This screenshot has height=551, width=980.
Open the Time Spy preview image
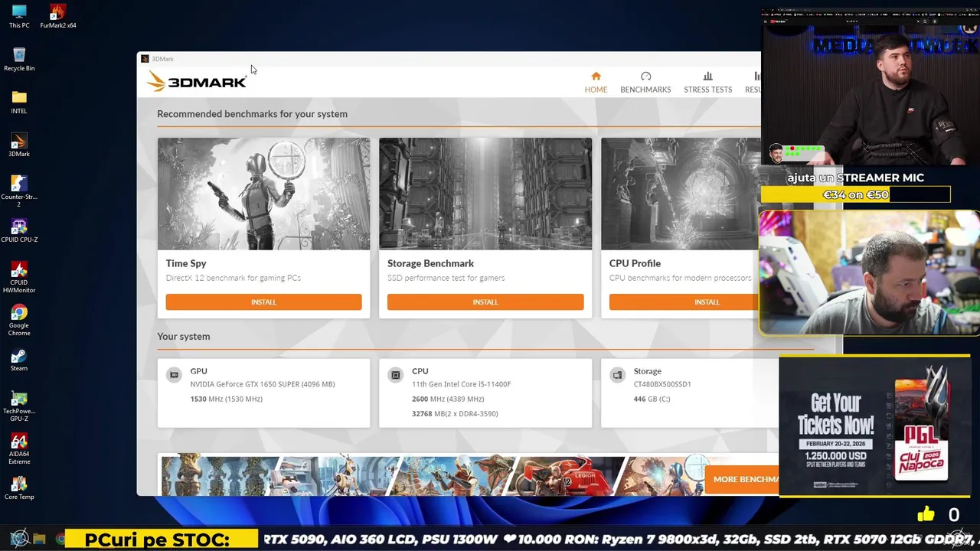[263, 194]
